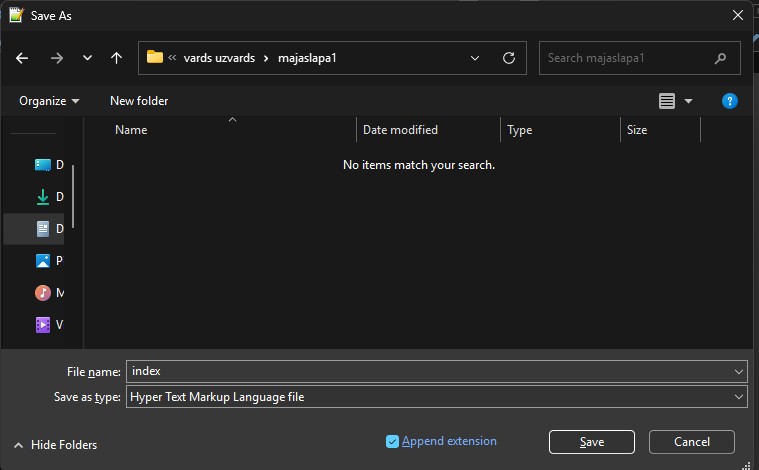Expand the Recent locations dropdown arrow
Viewport: 759px width, 470px height.
point(86,58)
